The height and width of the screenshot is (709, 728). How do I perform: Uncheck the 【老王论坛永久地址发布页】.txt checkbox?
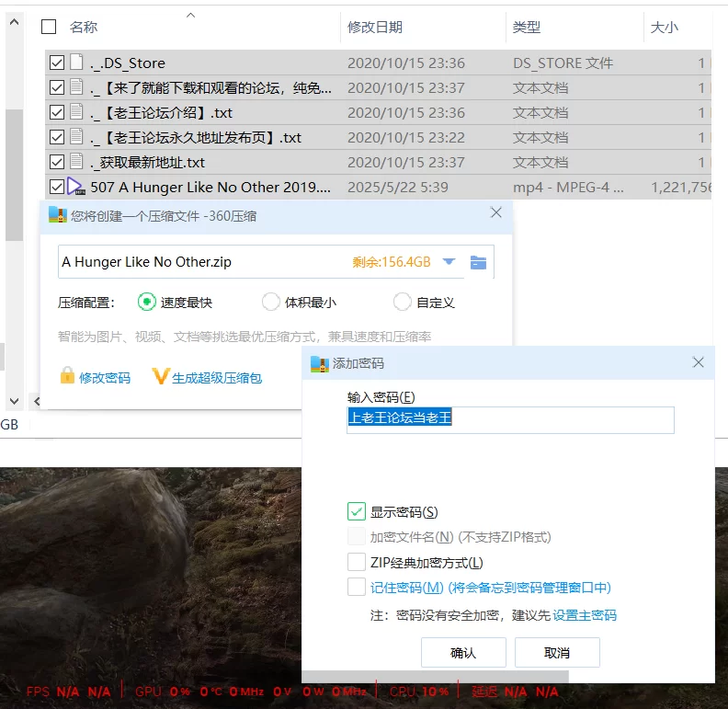point(57,137)
